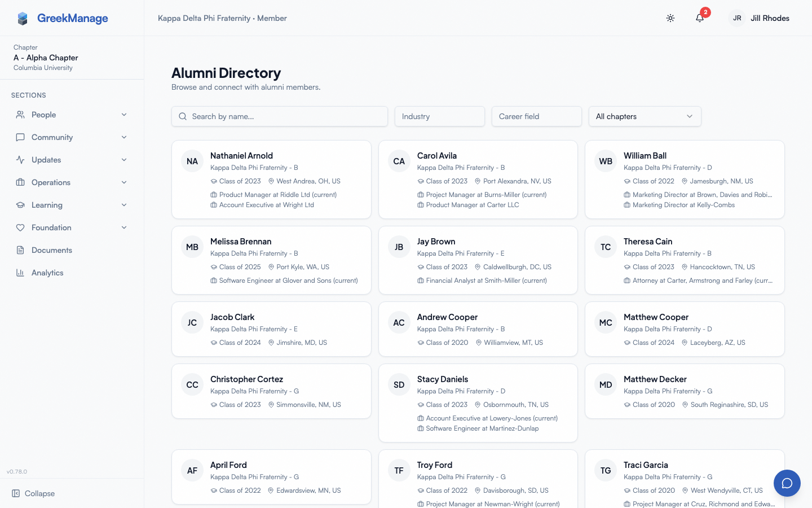Click the People section icon
812x508 pixels.
click(20, 115)
